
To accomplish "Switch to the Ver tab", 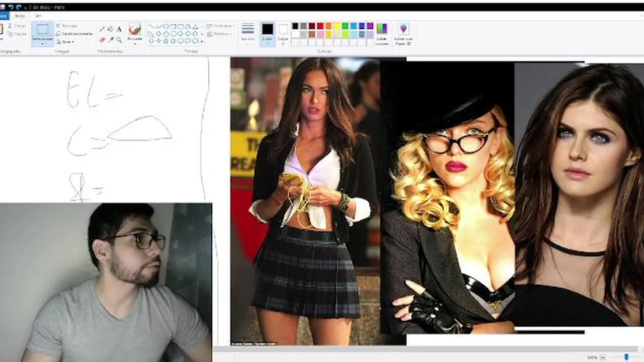I will pos(38,16).
